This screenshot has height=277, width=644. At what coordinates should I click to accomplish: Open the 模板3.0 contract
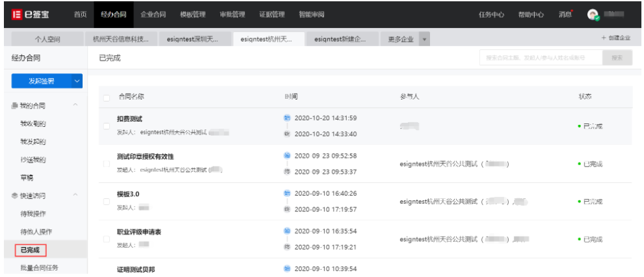(x=128, y=194)
